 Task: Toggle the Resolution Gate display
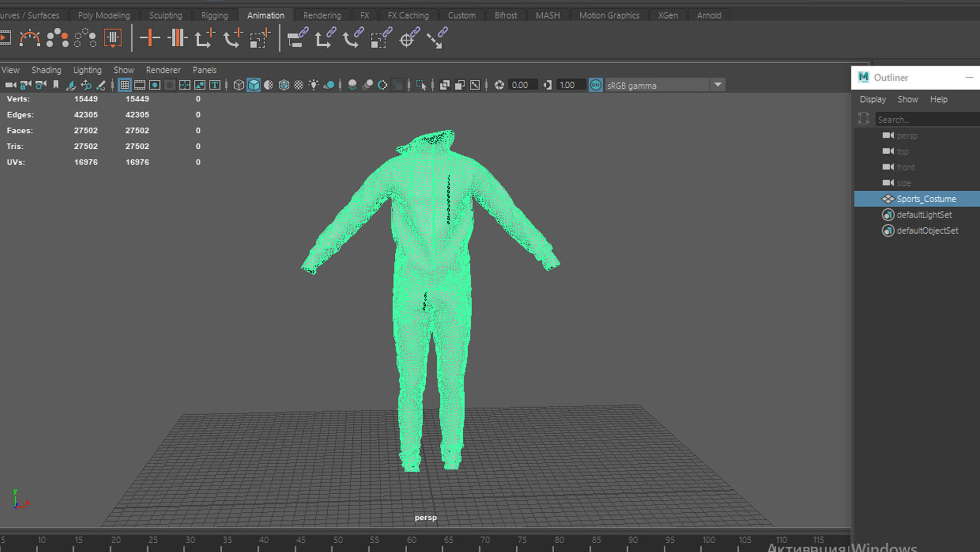click(155, 85)
